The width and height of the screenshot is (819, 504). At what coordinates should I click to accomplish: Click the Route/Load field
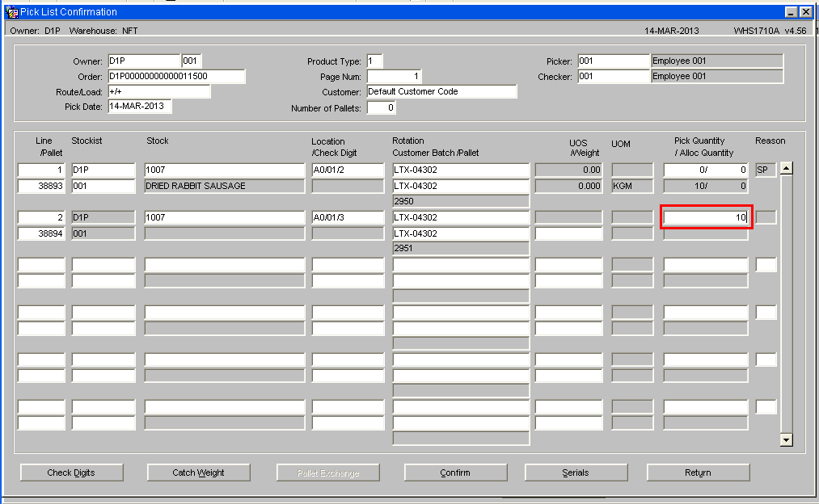pyautogui.click(x=159, y=91)
